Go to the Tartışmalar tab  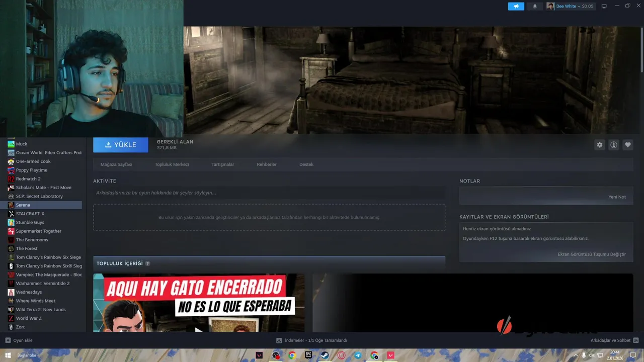click(223, 164)
